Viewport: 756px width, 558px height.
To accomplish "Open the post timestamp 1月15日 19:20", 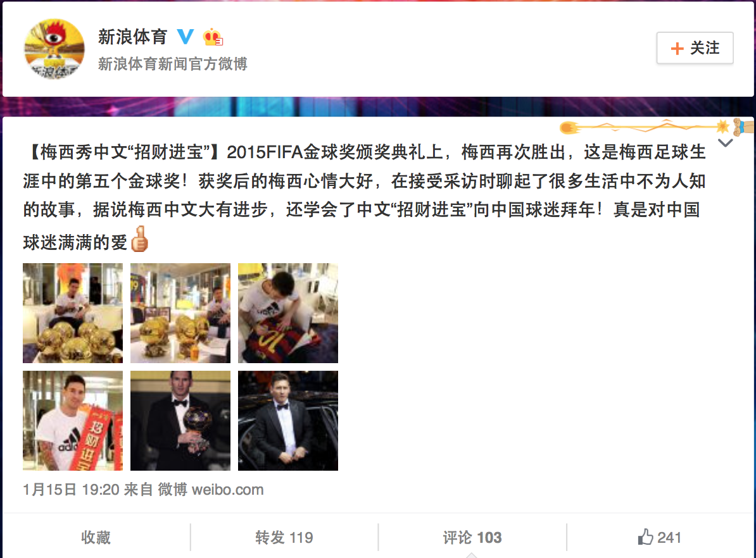I will click(x=72, y=490).
